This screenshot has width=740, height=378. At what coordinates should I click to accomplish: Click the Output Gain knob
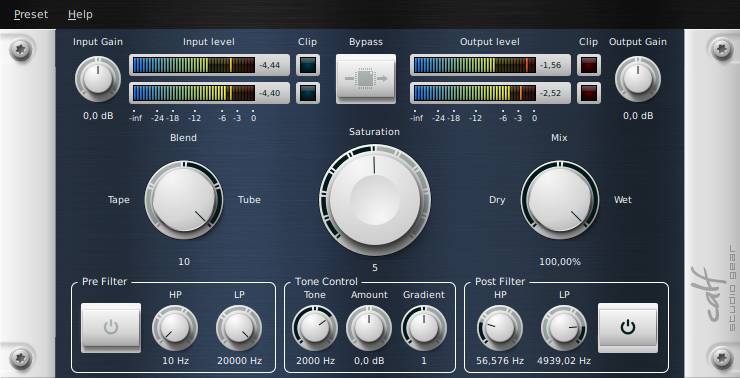pyautogui.click(x=638, y=79)
